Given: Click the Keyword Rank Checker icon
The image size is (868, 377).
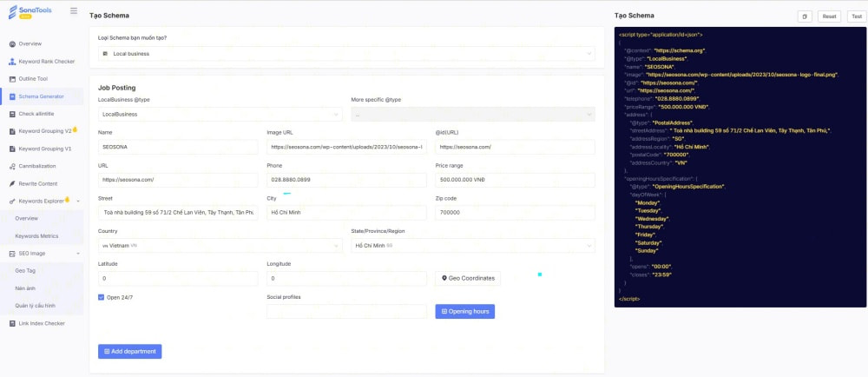Looking at the screenshot, I should (x=11, y=62).
